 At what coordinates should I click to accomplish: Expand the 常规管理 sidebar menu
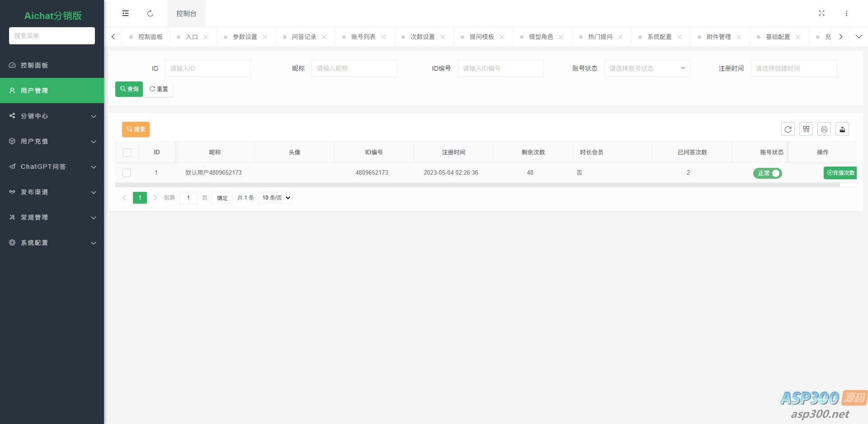[52, 217]
